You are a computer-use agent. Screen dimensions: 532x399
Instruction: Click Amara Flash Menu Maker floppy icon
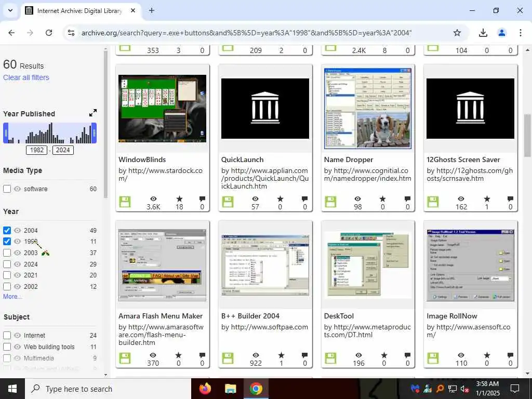(125, 358)
